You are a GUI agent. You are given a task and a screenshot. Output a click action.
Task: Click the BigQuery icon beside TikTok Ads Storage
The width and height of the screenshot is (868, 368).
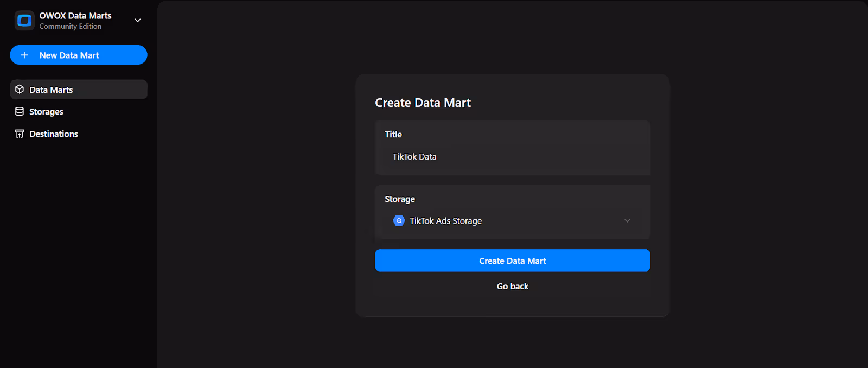point(399,221)
